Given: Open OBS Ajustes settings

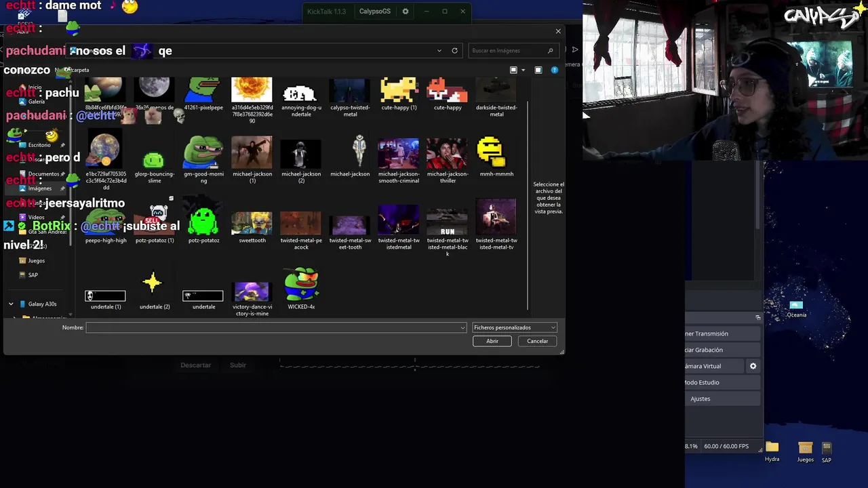Looking at the screenshot, I should [722, 399].
